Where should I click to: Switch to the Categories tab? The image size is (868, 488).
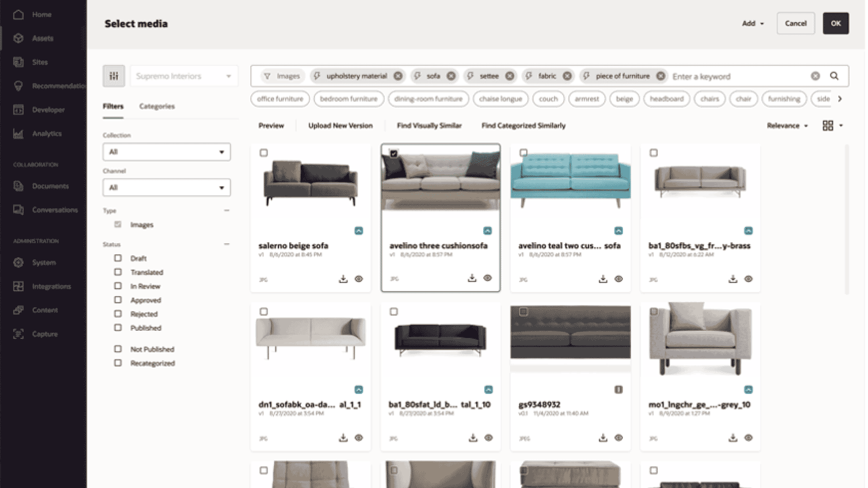(x=157, y=106)
